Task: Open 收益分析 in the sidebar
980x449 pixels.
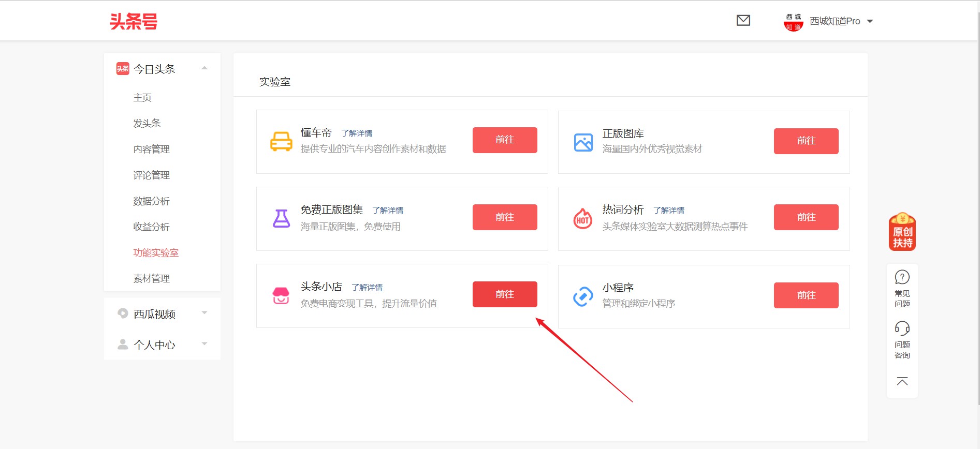Action: click(151, 227)
